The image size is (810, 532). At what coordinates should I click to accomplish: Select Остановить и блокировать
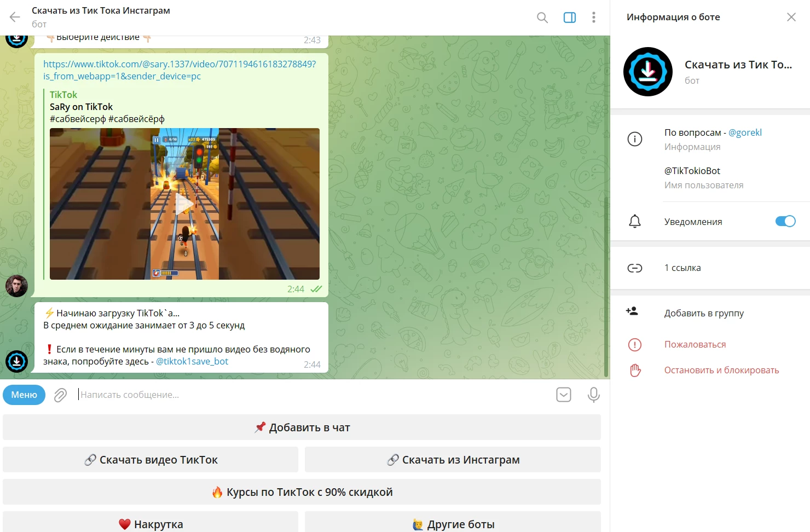coord(722,370)
